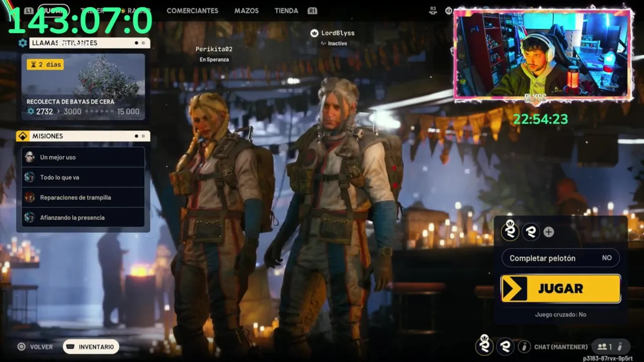
Task: Toggle Completar pelotón option
Action: point(560,258)
